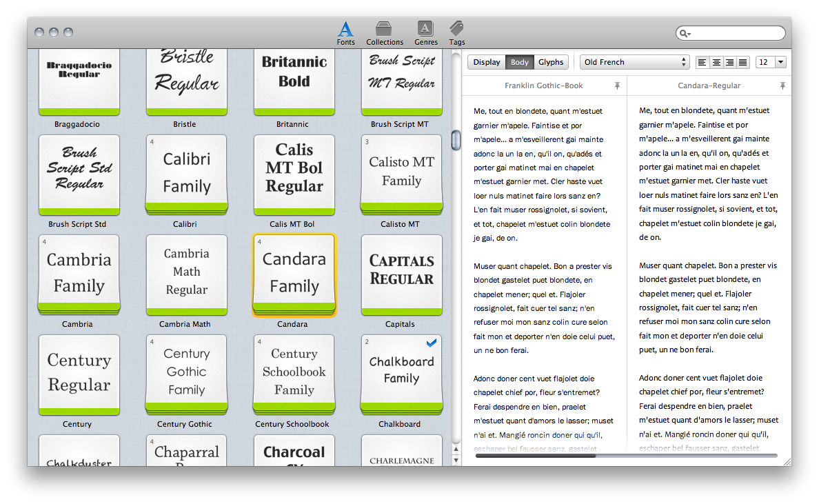Click the magnifier icon in search field

coord(685,33)
